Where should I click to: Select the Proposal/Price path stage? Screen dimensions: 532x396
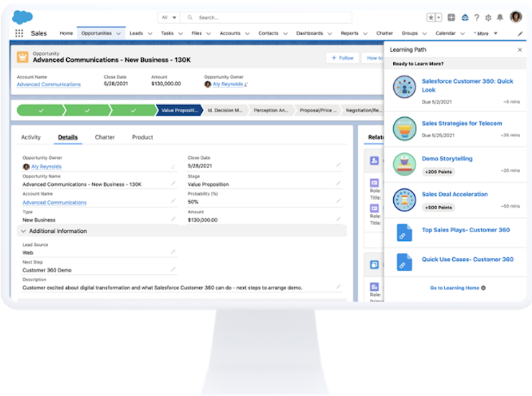click(318, 110)
